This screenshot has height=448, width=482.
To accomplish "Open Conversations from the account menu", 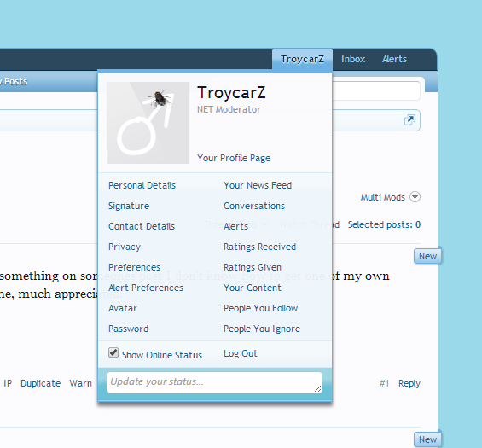I will point(254,206).
